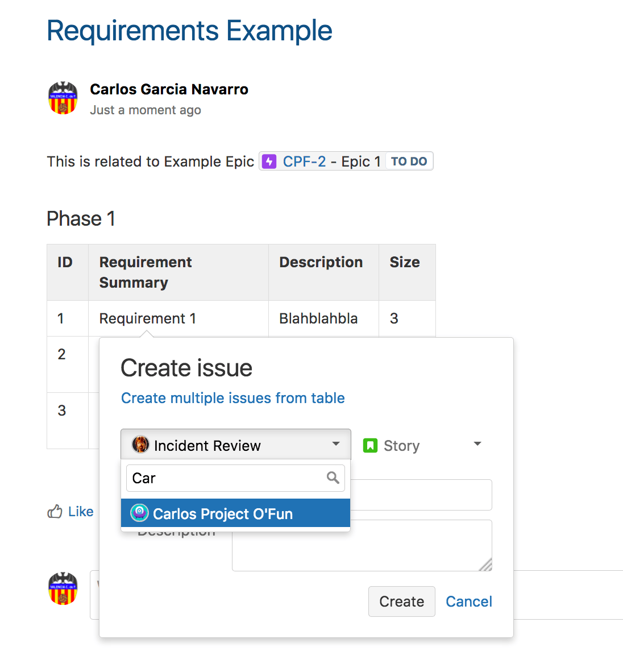Click the Incident Review project avatar icon
Image resolution: width=623 pixels, height=672 pixels.
pyautogui.click(x=140, y=445)
